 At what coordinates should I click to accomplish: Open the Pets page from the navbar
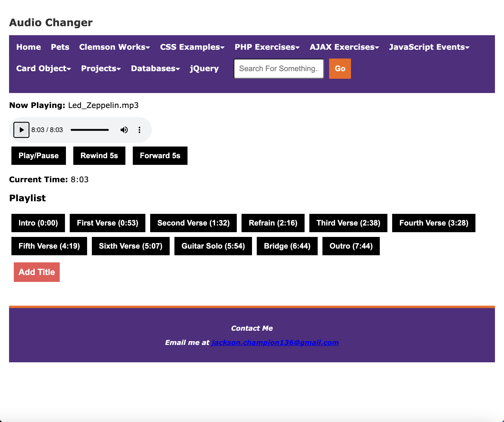coord(60,47)
